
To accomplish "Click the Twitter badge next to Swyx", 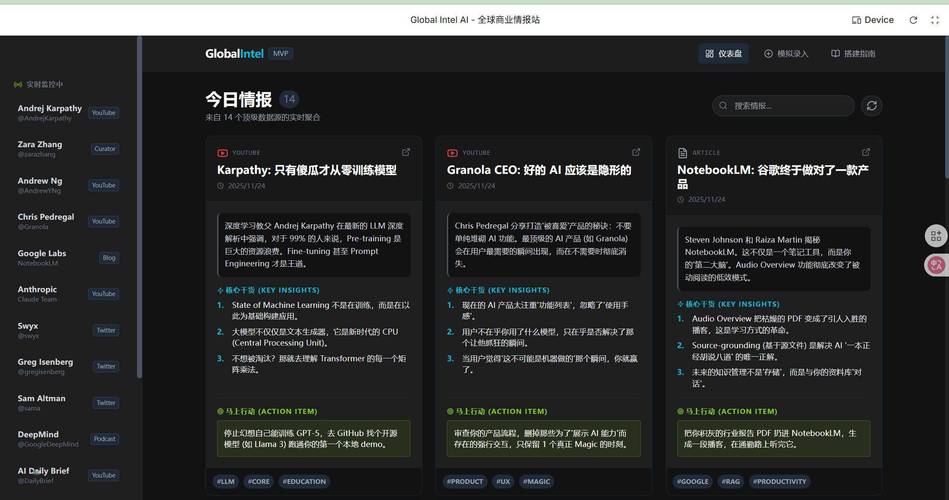I will click(x=106, y=331).
